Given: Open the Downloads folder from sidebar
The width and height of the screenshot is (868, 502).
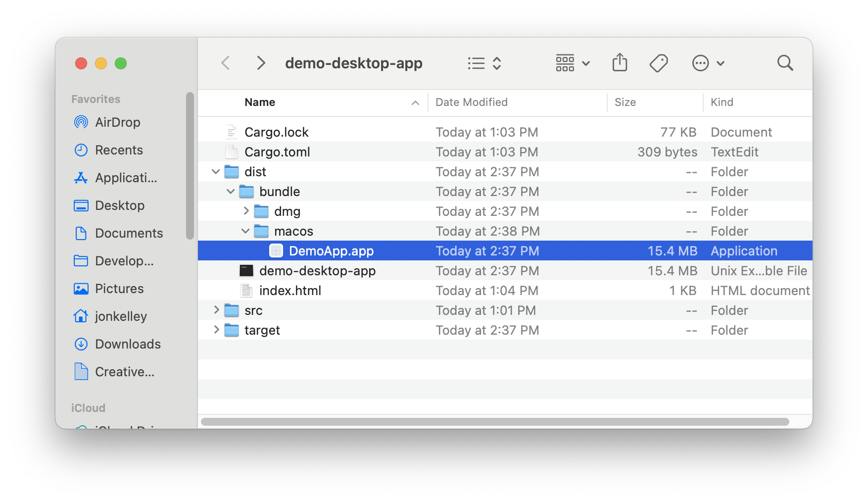Looking at the screenshot, I should (128, 344).
